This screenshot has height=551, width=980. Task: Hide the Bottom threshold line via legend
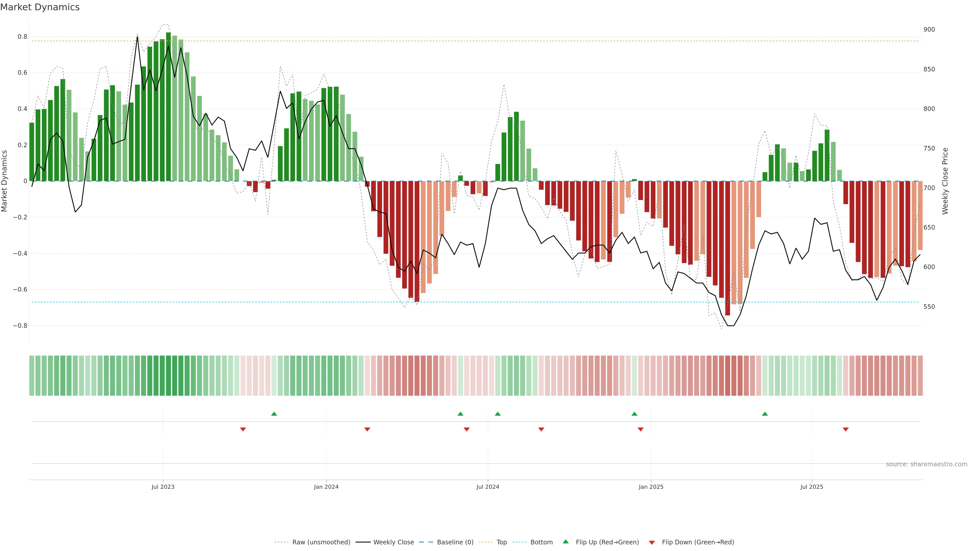pyautogui.click(x=541, y=542)
